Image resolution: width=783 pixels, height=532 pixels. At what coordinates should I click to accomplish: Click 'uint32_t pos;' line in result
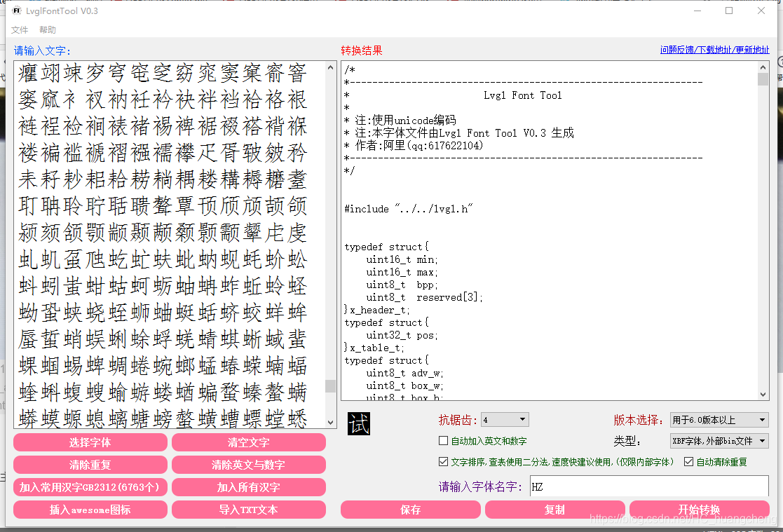point(402,335)
